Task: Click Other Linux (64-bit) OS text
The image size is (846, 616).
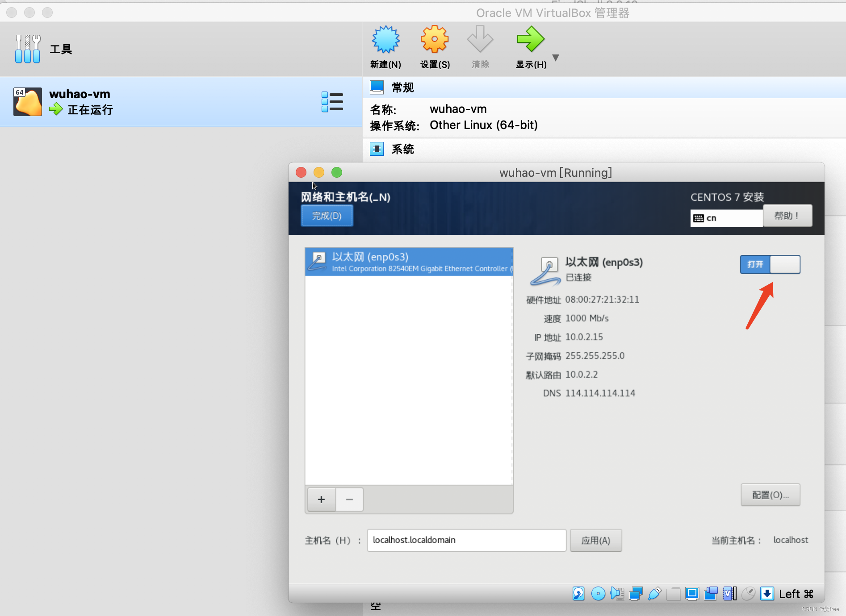Action: [484, 125]
